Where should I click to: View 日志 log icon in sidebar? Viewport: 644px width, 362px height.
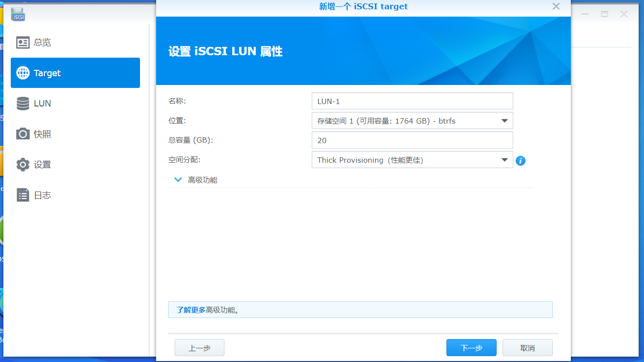(23, 195)
